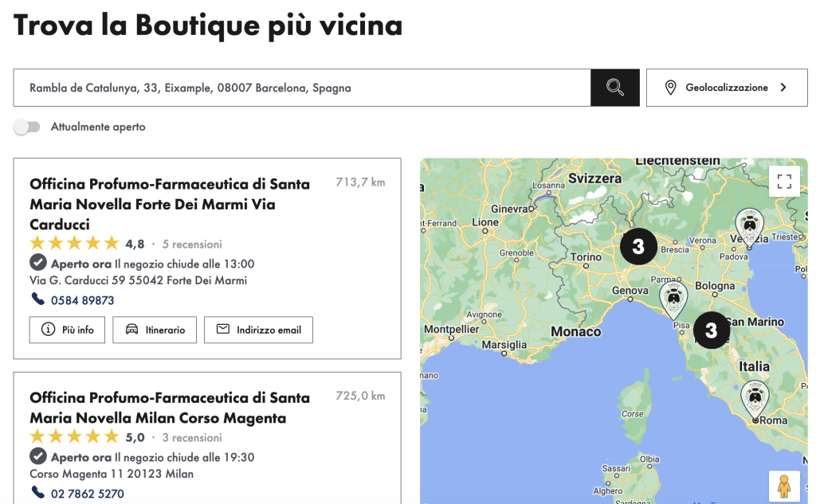Open the Geolocalizzazione button
816x504 pixels.
[727, 88]
